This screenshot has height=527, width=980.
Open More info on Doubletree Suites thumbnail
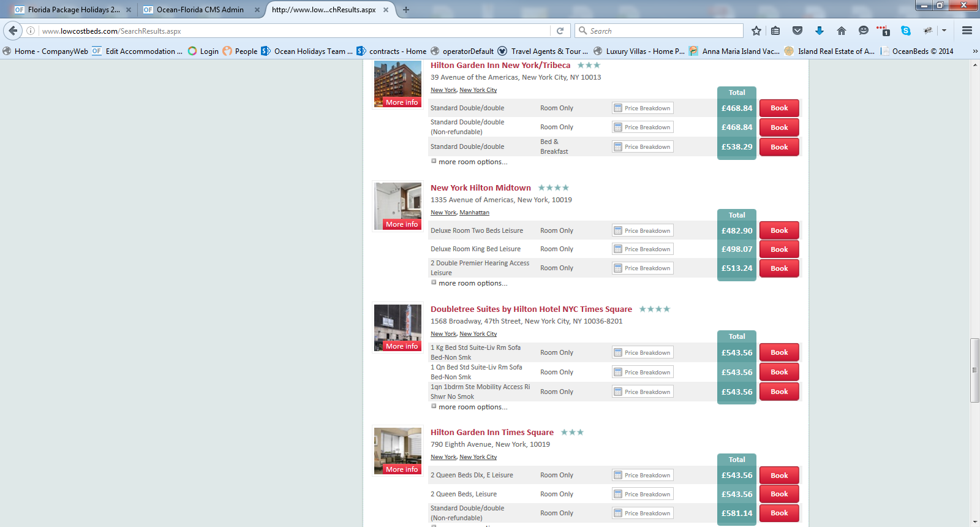point(402,346)
